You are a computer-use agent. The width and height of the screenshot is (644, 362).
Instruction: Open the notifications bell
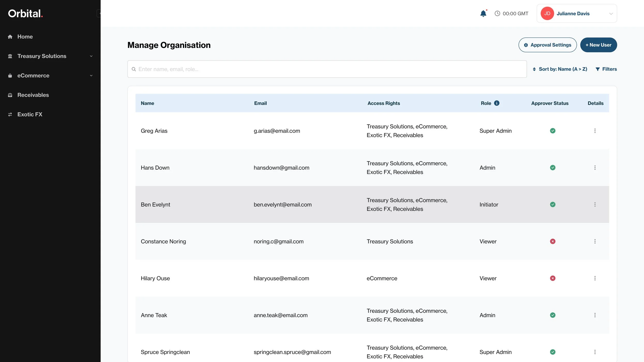point(483,13)
